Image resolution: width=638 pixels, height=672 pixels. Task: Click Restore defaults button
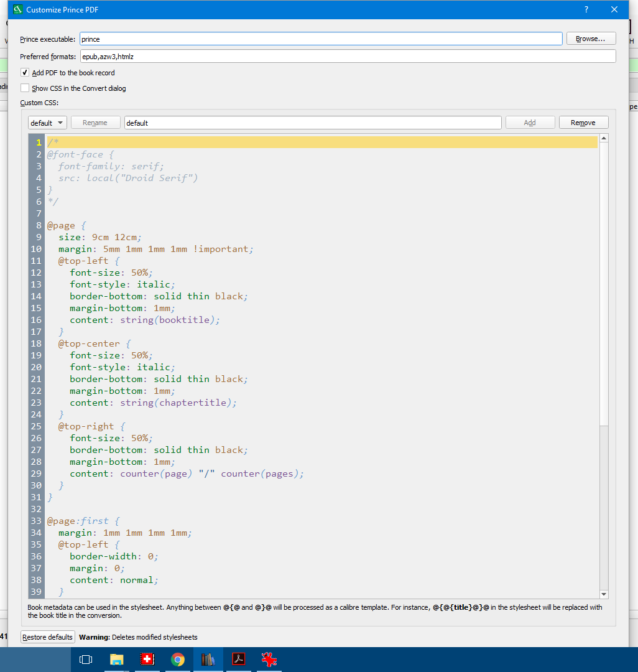tap(48, 637)
